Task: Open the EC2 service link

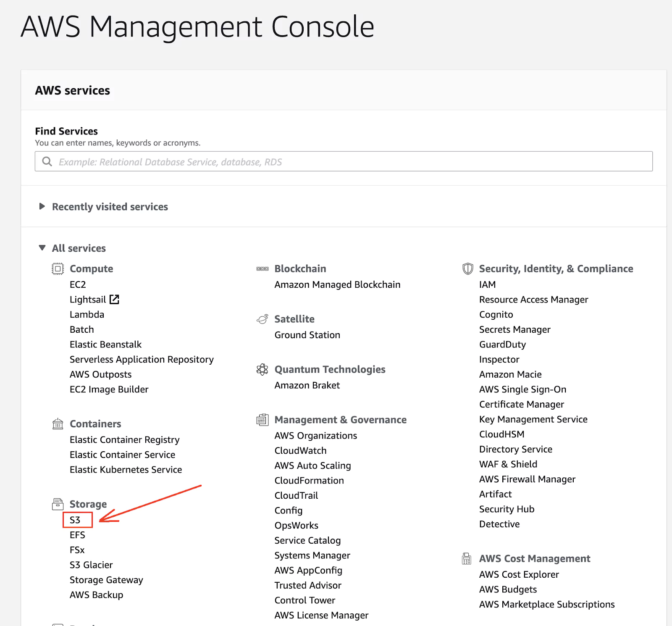Action: coord(78,284)
